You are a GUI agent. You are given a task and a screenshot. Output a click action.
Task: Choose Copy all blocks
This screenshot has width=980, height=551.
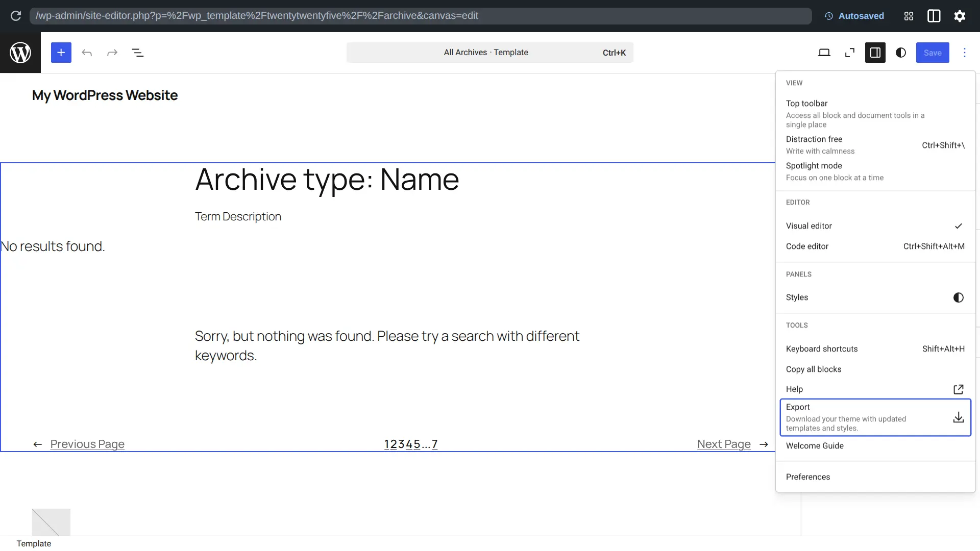(875, 369)
